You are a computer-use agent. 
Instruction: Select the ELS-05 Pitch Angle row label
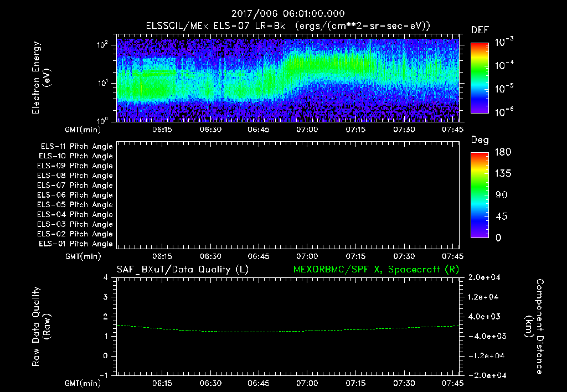coord(75,205)
